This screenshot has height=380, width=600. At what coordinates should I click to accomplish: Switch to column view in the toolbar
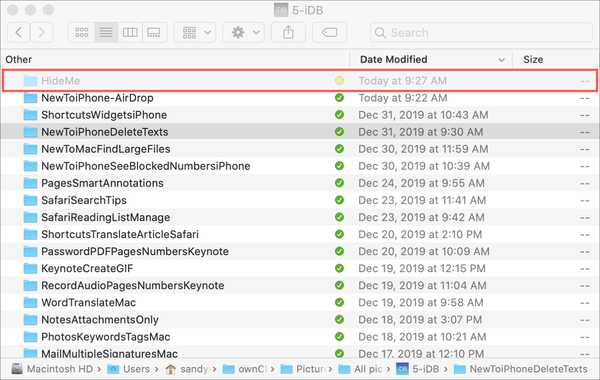[x=130, y=33]
